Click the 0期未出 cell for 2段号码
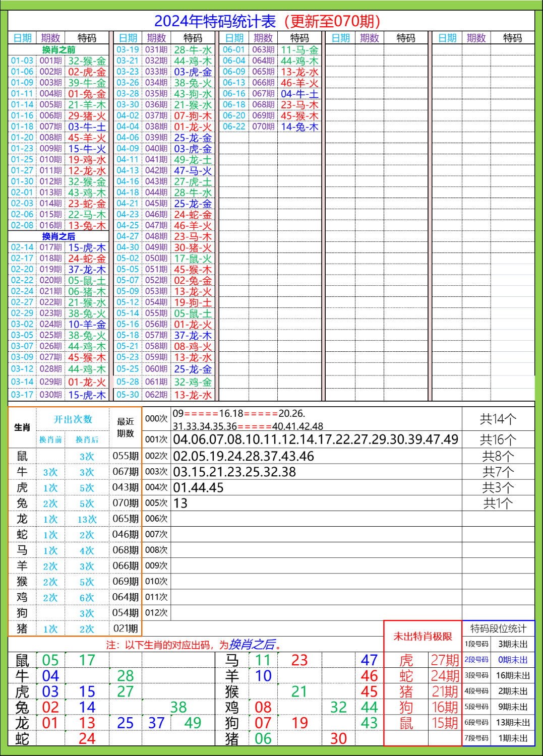543x756 pixels. pos(513,660)
